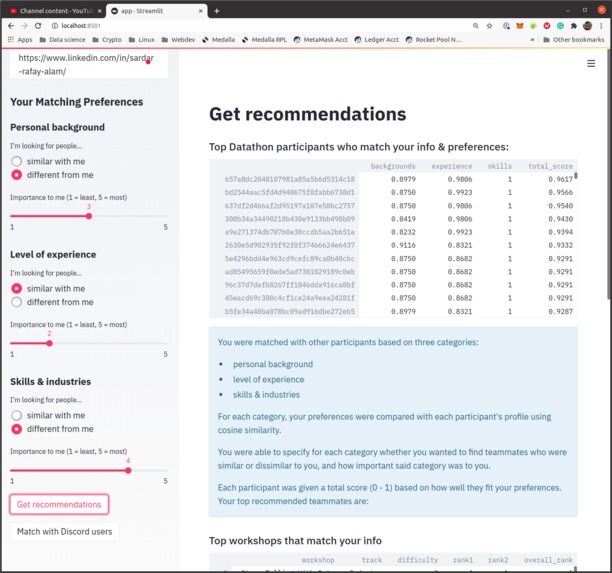Viewport: 612px width, 573px height.
Task: Open the MetaMask Acct bookmark
Action: pos(320,39)
